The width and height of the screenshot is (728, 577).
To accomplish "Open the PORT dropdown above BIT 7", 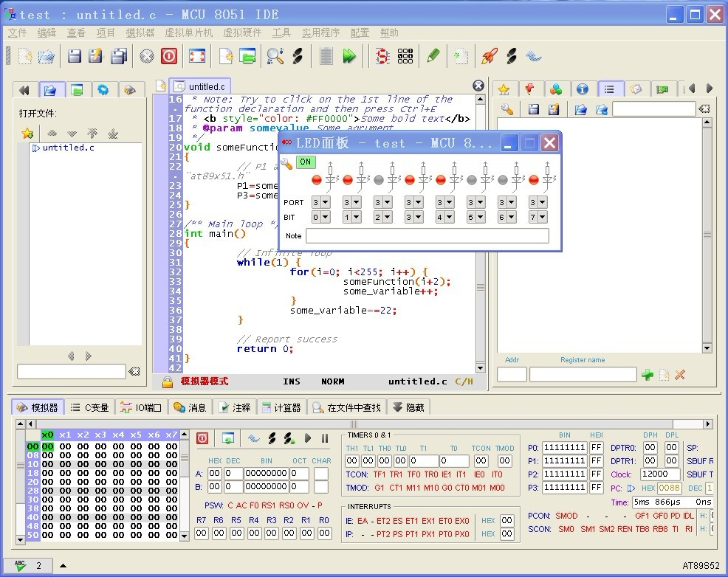I will point(538,202).
